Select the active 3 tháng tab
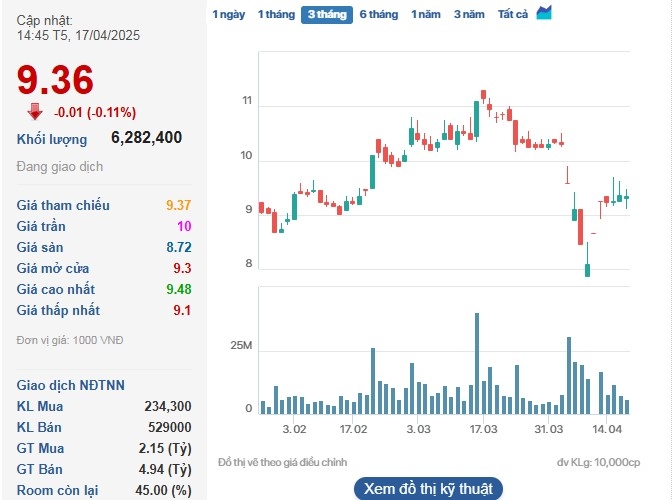This screenshot has height=500, width=672. pos(326,14)
